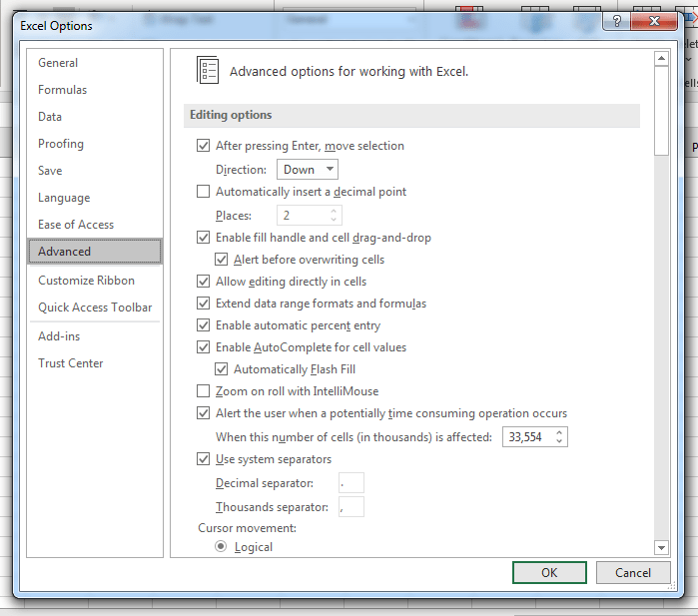Toggle Allow editing directly in cells
The image size is (698, 616).
[204, 282]
